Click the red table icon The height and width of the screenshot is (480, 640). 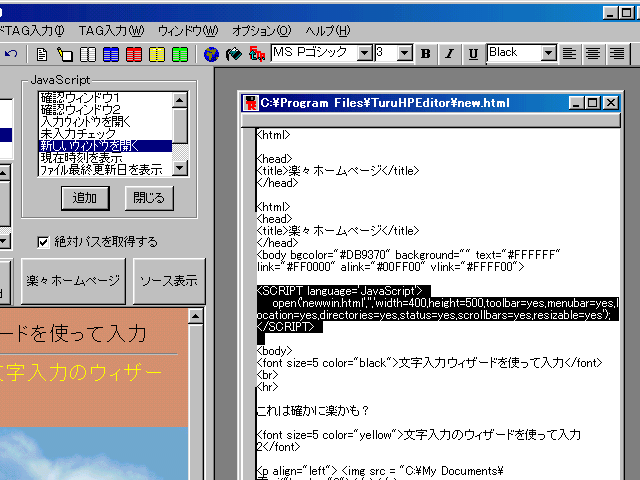(x=134, y=54)
